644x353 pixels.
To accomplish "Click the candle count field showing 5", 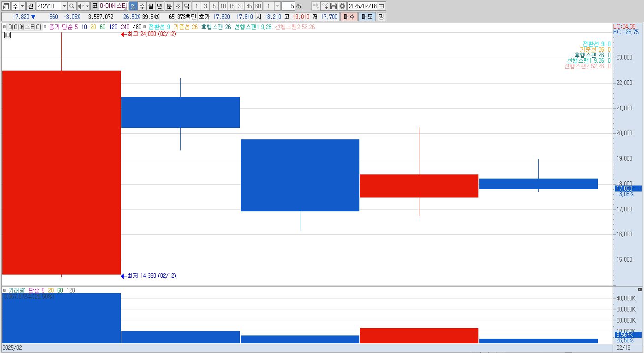I will click(288, 6).
